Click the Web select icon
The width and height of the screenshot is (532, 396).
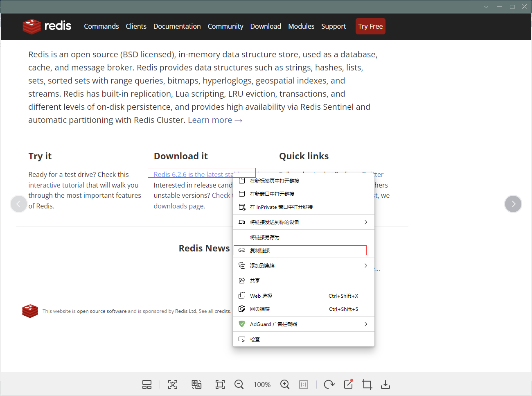(242, 296)
